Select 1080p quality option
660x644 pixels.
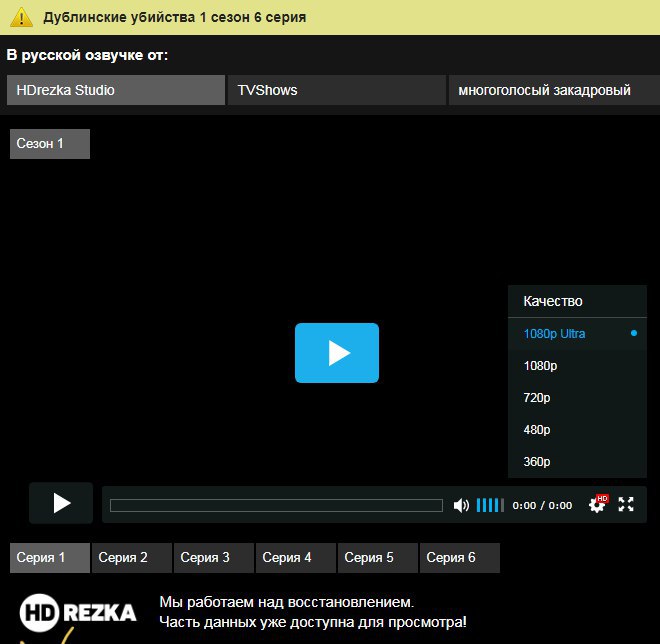(x=577, y=366)
